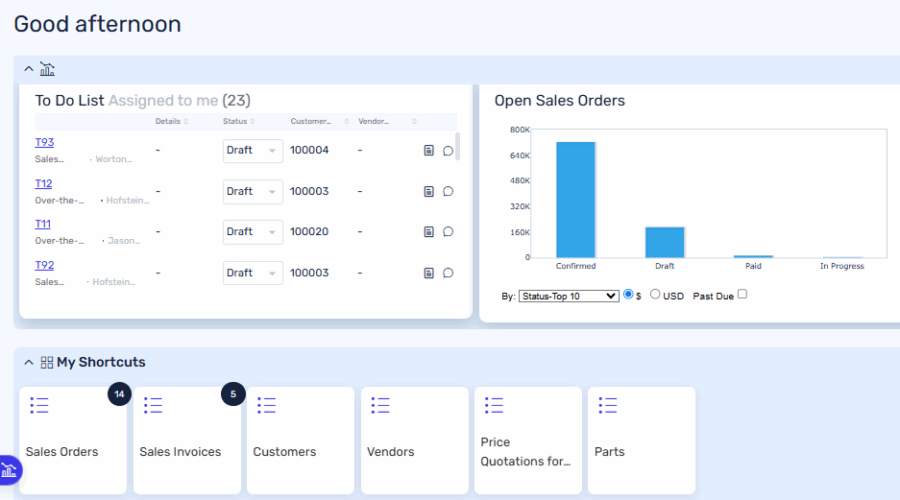Open the Draft status dropdown for T12
Screen dimensions: 900x500
click(x=252, y=191)
